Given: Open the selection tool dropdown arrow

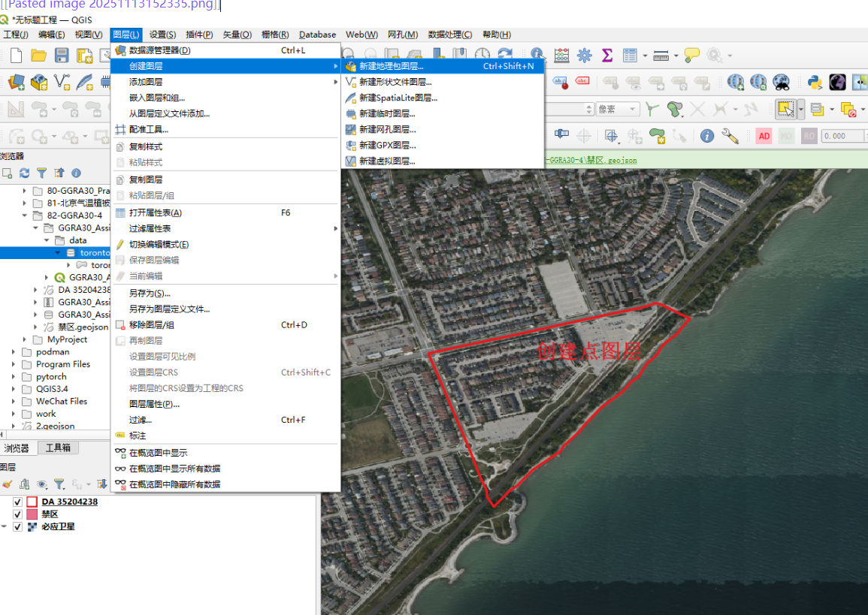Looking at the screenshot, I should point(801,109).
